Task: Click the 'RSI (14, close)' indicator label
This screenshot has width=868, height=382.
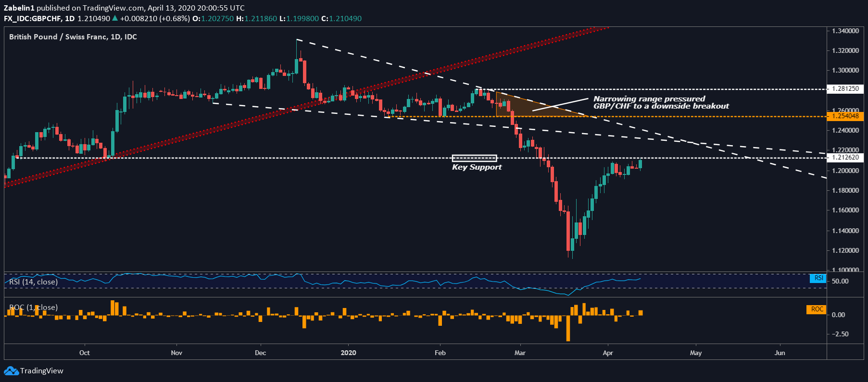Action: [x=34, y=282]
